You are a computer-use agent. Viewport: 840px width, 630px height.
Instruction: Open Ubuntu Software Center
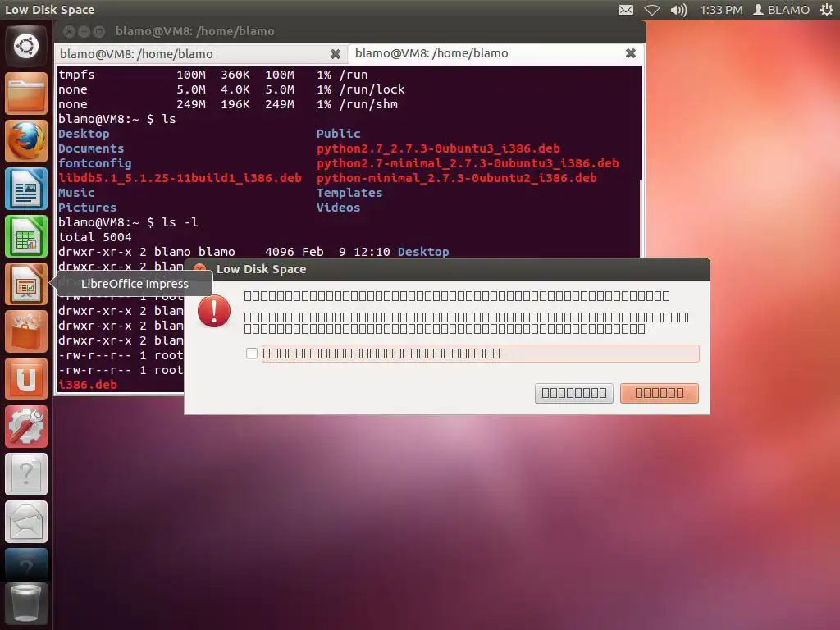26,331
